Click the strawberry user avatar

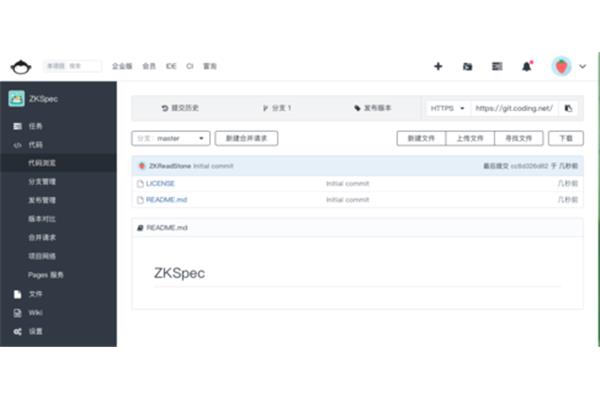click(x=561, y=67)
